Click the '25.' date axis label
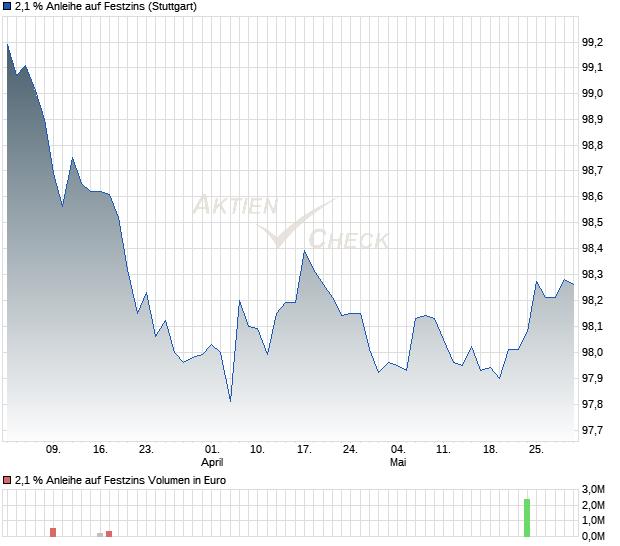This screenshot has height=546, width=620. point(536,450)
